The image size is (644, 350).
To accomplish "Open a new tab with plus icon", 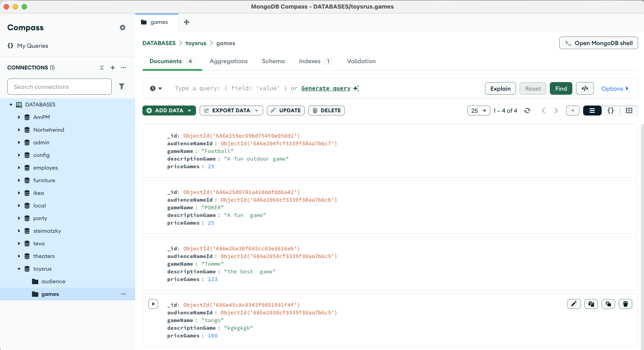I will (x=187, y=22).
